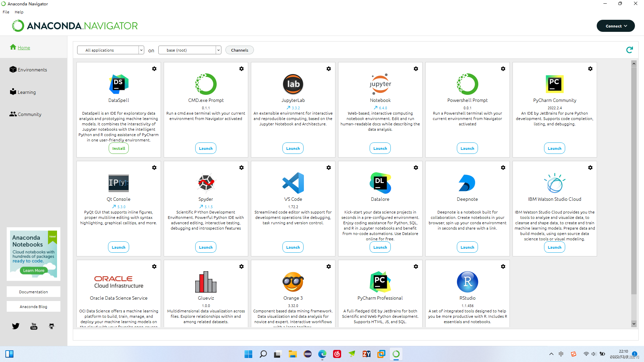Image resolution: width=644 pixels, height=362 pixels.
Task: Click the Twitter bird icon in sidebar
Action: [x=16, y=326]
